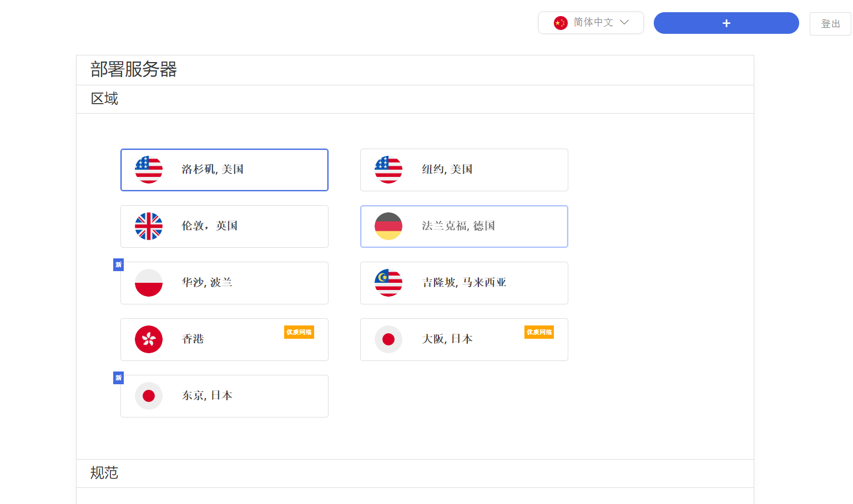
Task: Click the Malaysian flag icon for 吉隆坡
Action: click(388, 283)
